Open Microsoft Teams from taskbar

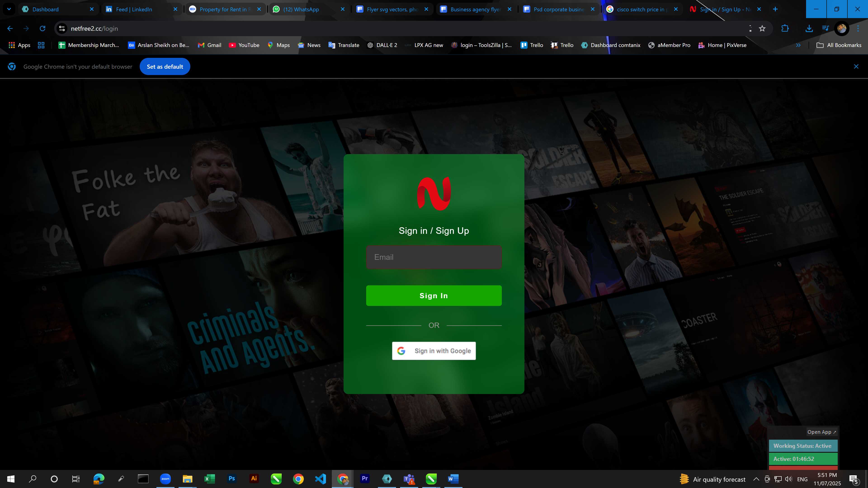pyautogui.click(x=409, y=479)
